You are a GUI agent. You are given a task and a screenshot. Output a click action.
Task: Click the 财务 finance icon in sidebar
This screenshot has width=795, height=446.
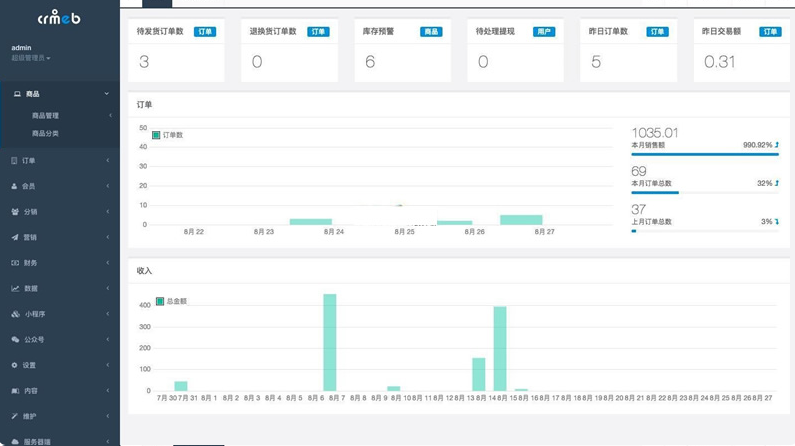(15, 263)
